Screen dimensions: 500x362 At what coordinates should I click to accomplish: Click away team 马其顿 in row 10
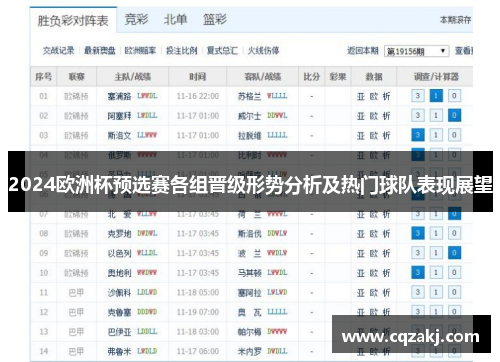point(249,273)
